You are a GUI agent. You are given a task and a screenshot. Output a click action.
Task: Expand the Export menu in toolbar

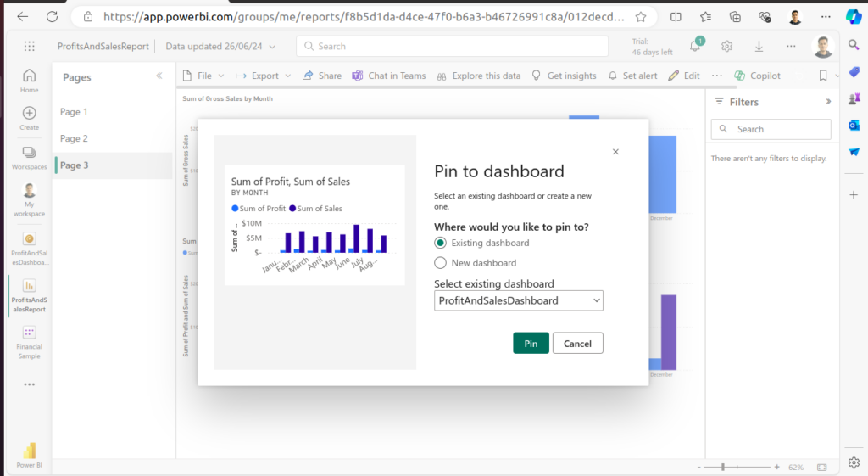coord(264,76)
